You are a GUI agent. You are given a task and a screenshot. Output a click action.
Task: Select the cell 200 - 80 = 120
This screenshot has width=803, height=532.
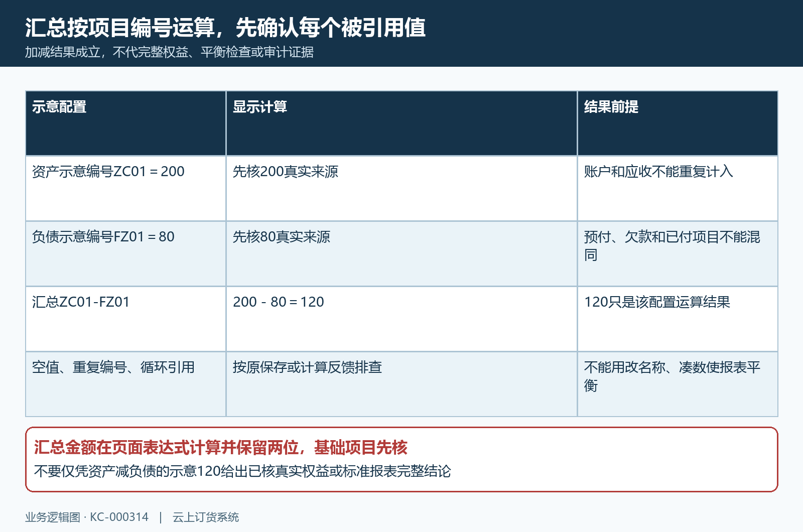pos(401,319)
